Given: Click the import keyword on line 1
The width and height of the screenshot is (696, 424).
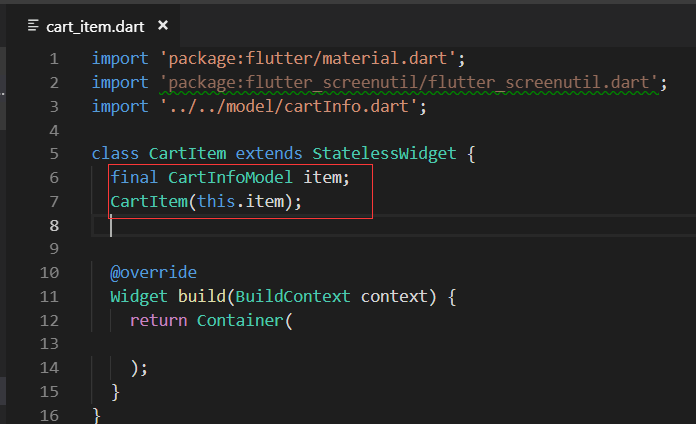Looking at the screenshot, I should pos(120,59).
